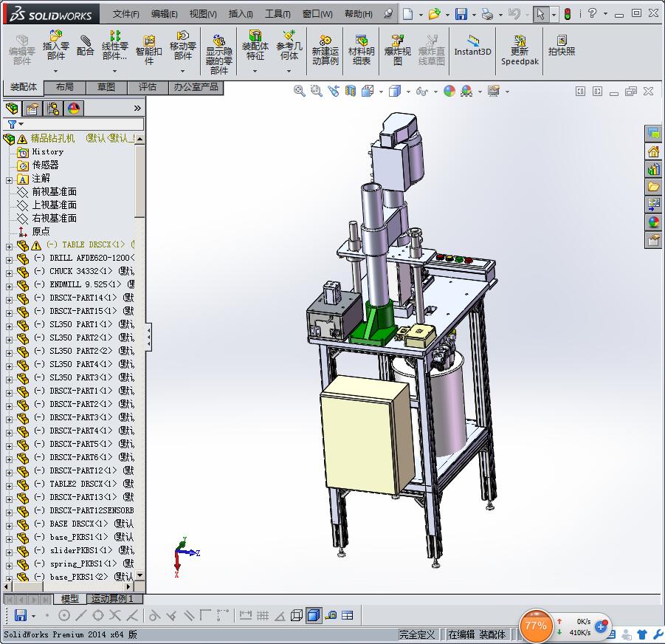The image size is (665, 644).
Task: Click Show Hidden Components icon
Action: [x=219, y=55]
